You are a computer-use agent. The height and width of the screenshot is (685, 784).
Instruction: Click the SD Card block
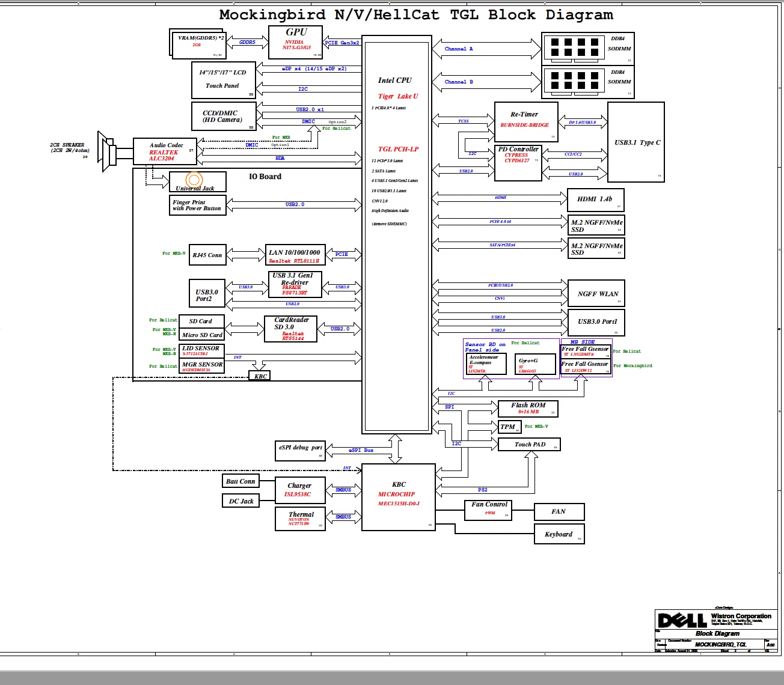(202, 321)
